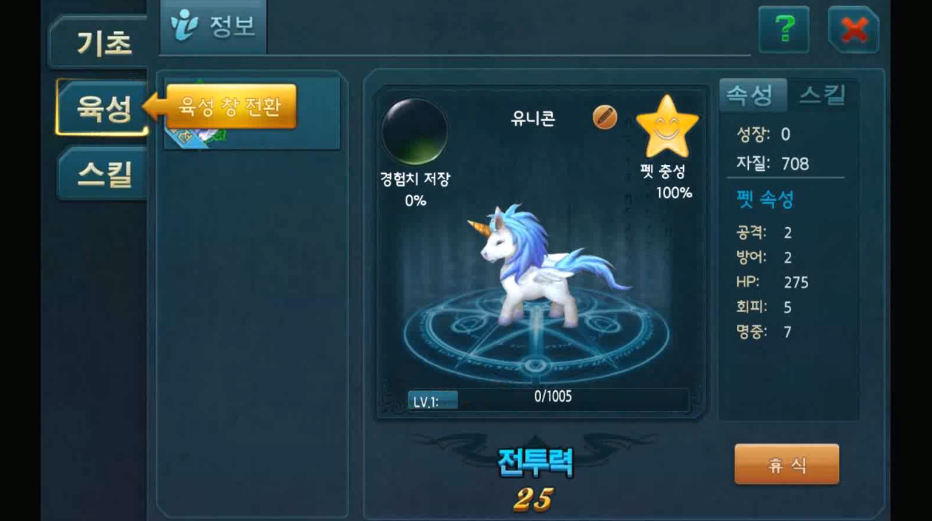Click the 육성 창 전환 tooltip arrow

pos(220,106)
